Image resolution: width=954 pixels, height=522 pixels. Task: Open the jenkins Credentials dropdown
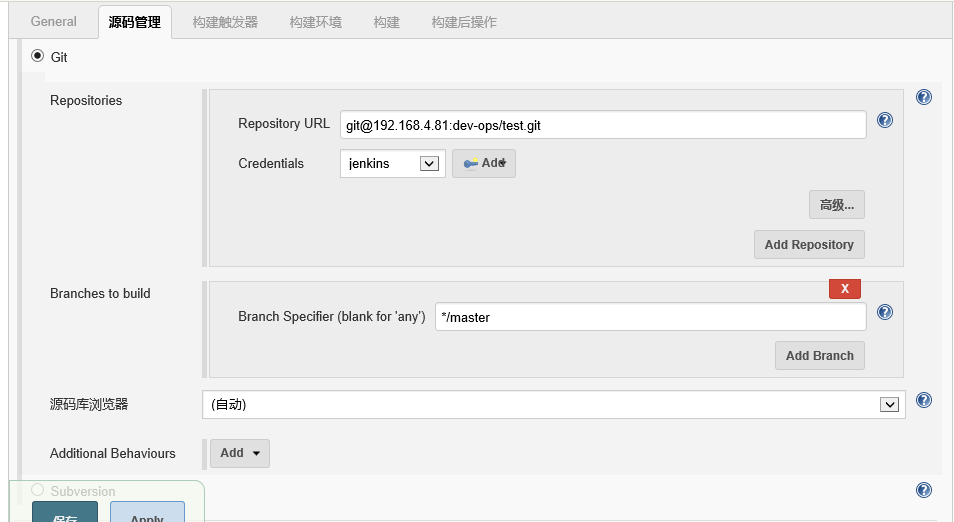pos(392,164)
